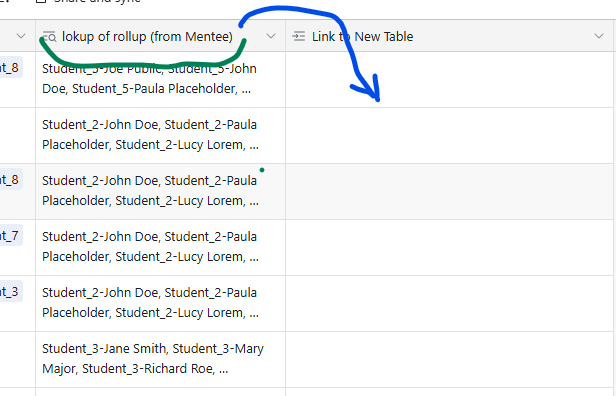Click the t_7 linked record chip
Image resolution: width=616 pixels, height=396 pixels.
pos(10,236)
